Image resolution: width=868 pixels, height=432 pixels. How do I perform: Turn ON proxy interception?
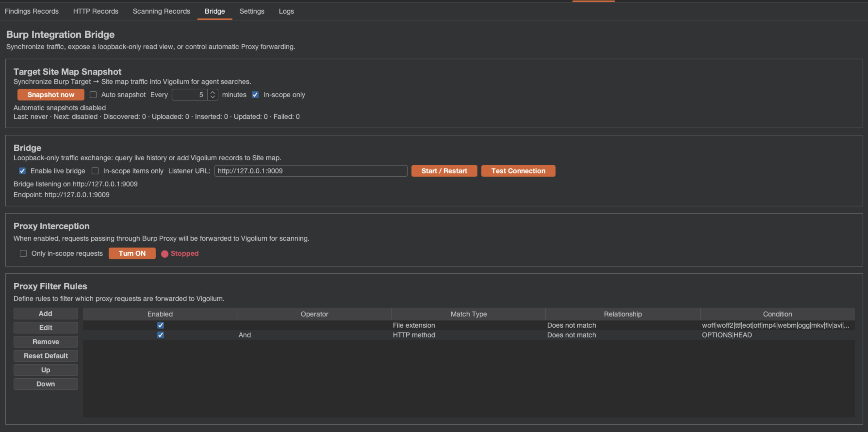tap(132, 253)
